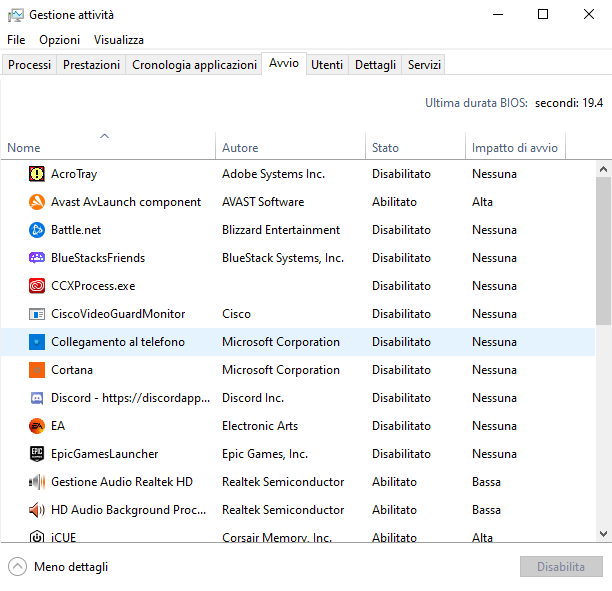The image size is (612, 591).
Task: Click the EA app icon
Action: [37, 426]
